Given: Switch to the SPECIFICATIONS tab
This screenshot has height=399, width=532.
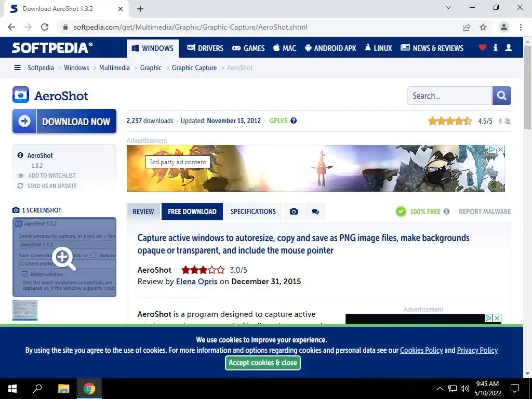Looking at the screenshot, I should pos(253,212).
